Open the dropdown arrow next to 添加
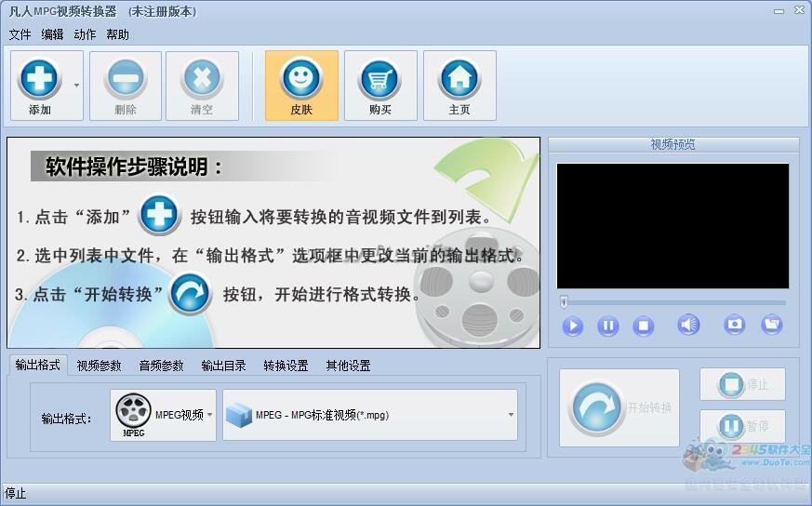 (76, 86)
